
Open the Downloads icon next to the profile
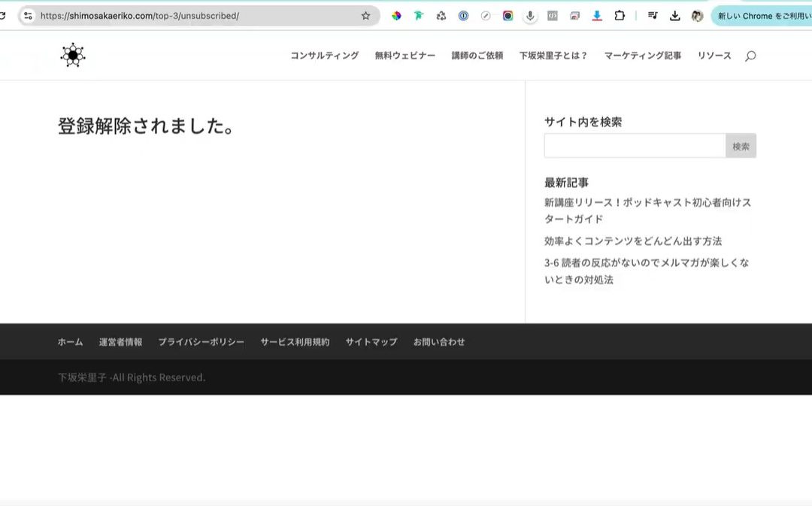coord(674,15)
